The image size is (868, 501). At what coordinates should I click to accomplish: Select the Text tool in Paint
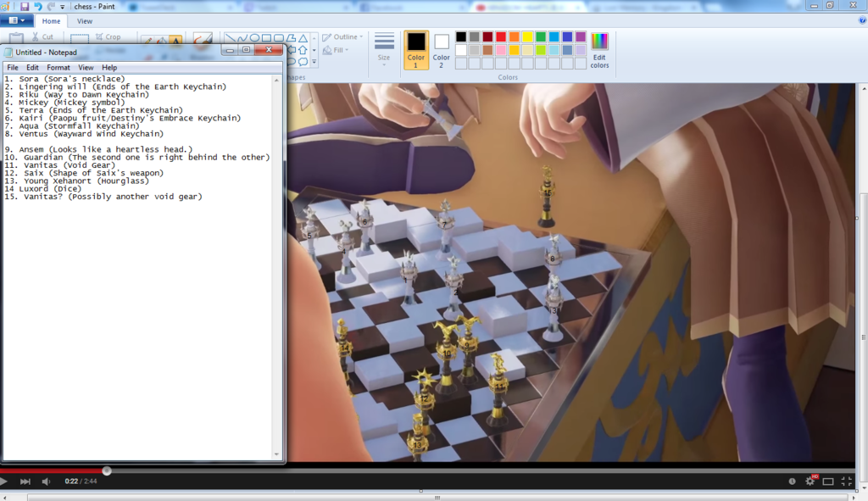pos(175,40)
